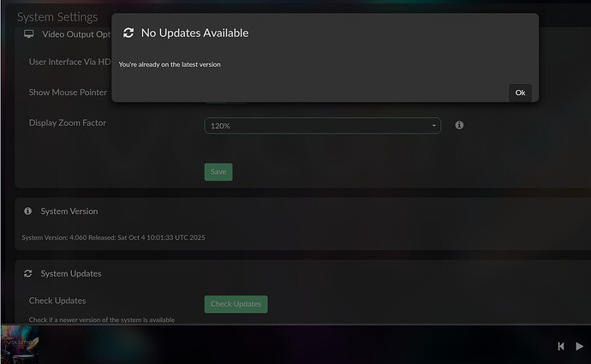This screenshot has width=591, height=364.
Task: Click the info icon beside System Version
Action: coord(28,211)
